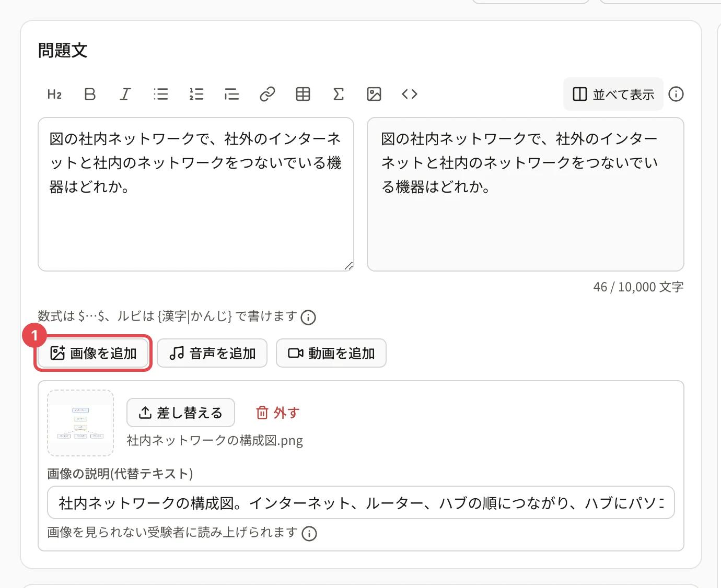Screen dimensions: 721x588
Task: Insert an image from toolbar
Action: [x=374, y=94]
